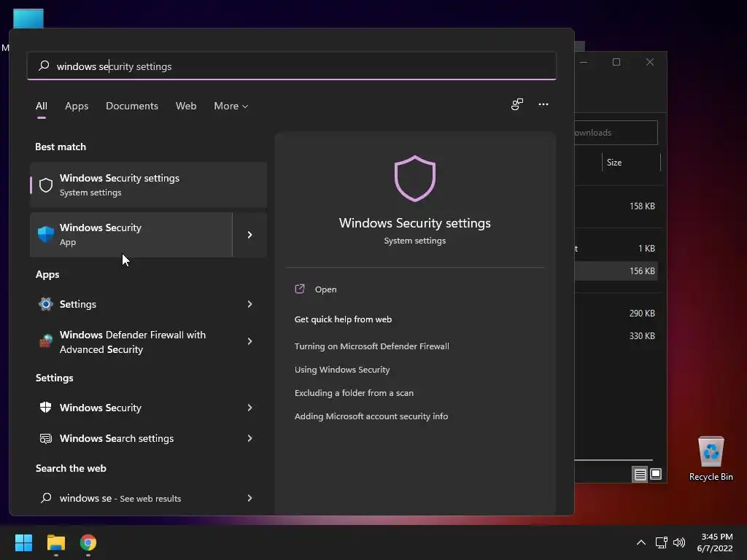The image size is (747, 560).
Task: Switch to the Documents filter tab
Action: pyautogui.click(x=132, y=106)
